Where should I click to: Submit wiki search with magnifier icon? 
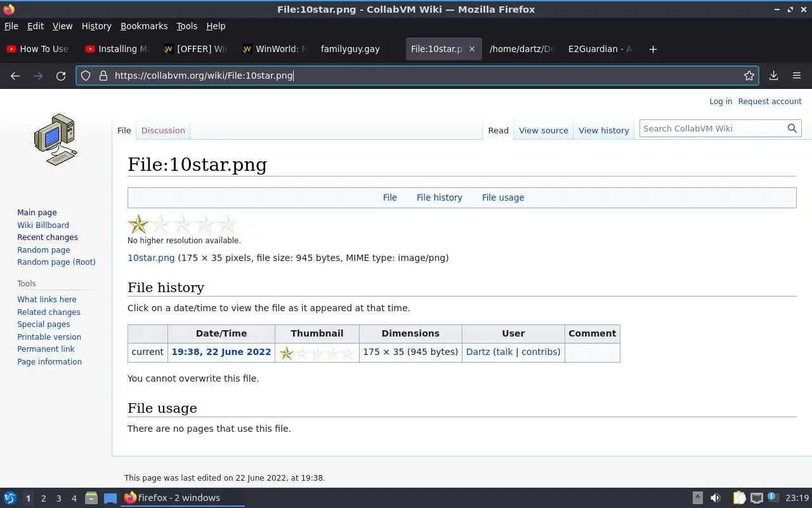(x=792, y=128)
